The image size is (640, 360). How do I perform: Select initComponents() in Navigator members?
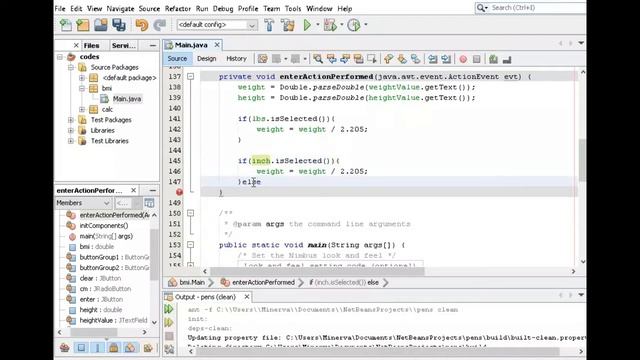104,225
